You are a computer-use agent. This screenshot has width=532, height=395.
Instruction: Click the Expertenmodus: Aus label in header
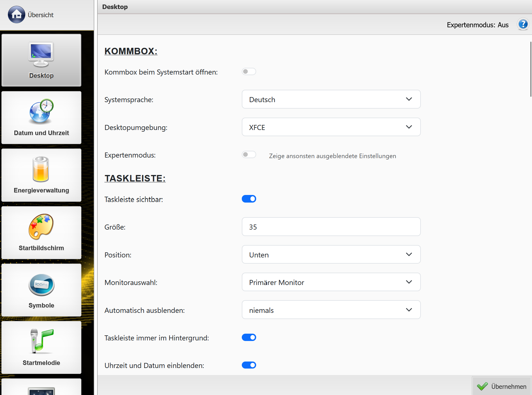pos(477,25)
